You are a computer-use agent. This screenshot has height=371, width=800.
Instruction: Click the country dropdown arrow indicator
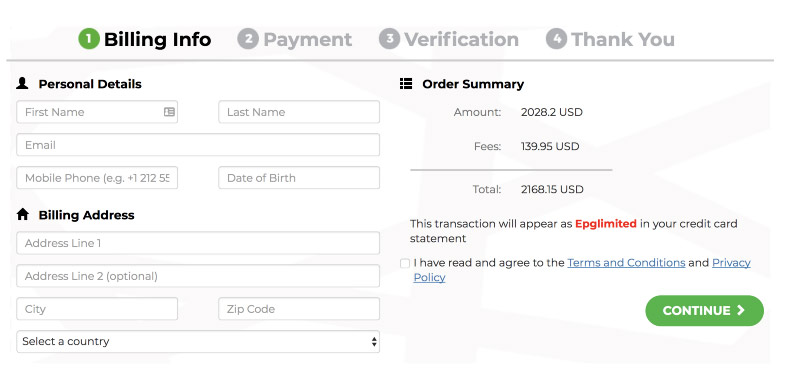[x=374, y=342]
